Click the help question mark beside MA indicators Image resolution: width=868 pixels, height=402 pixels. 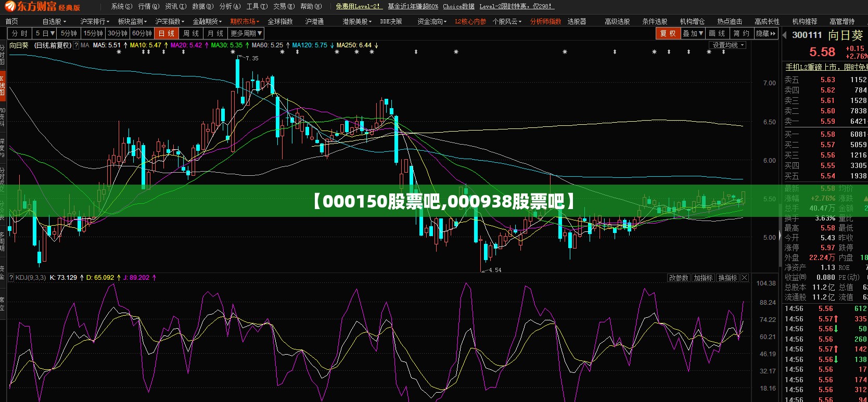(x=76, y=45)
